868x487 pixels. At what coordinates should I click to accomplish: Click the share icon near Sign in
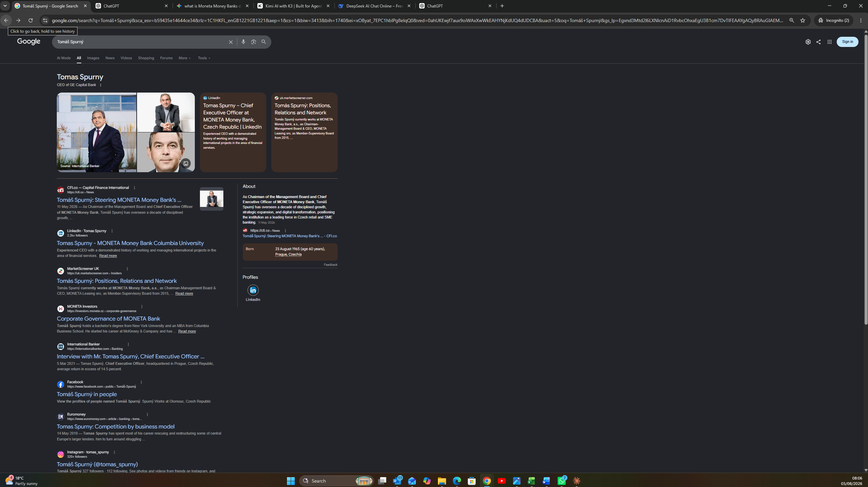[818, 42]
